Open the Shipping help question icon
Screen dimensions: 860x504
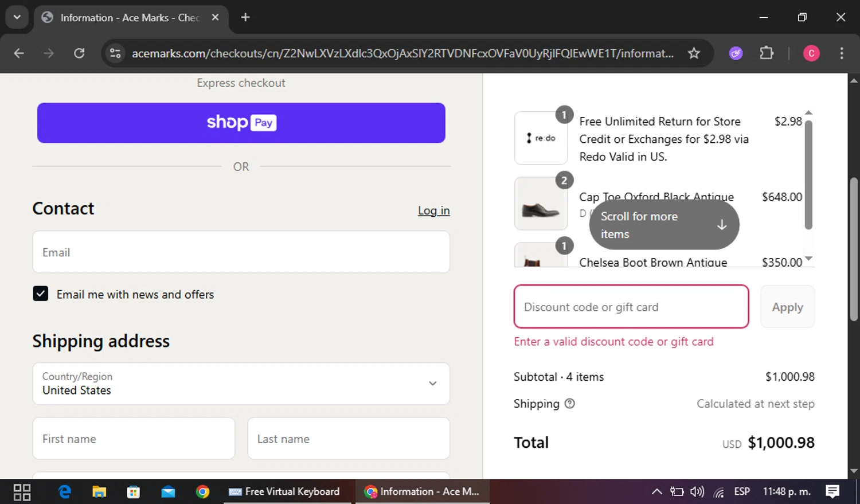(x=569, y=403)
